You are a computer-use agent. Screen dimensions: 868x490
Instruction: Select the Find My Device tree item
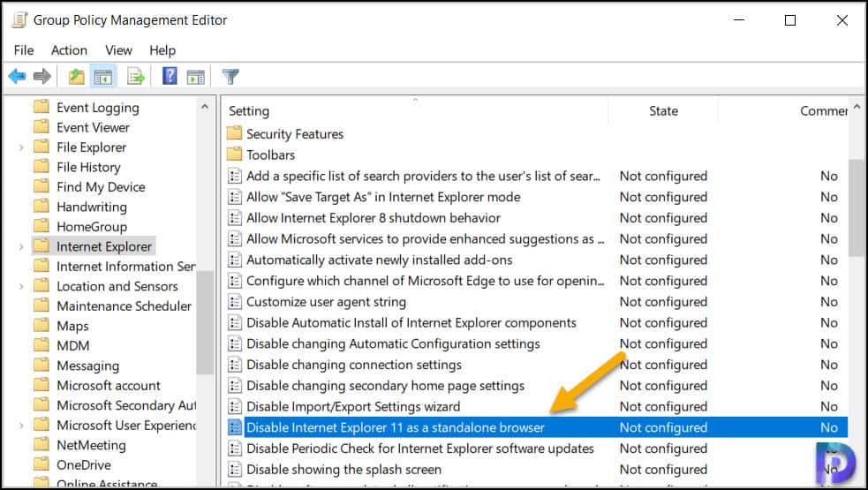click(x=101, y=187)
